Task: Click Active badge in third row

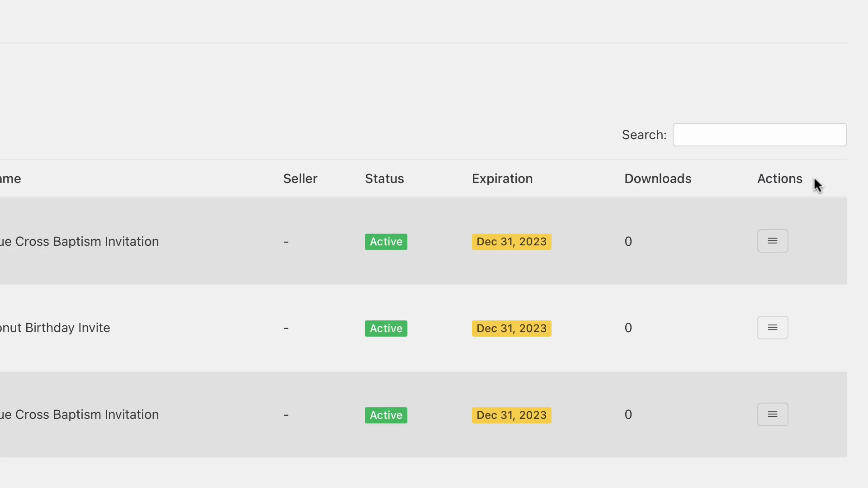Action: click(386, 415)
